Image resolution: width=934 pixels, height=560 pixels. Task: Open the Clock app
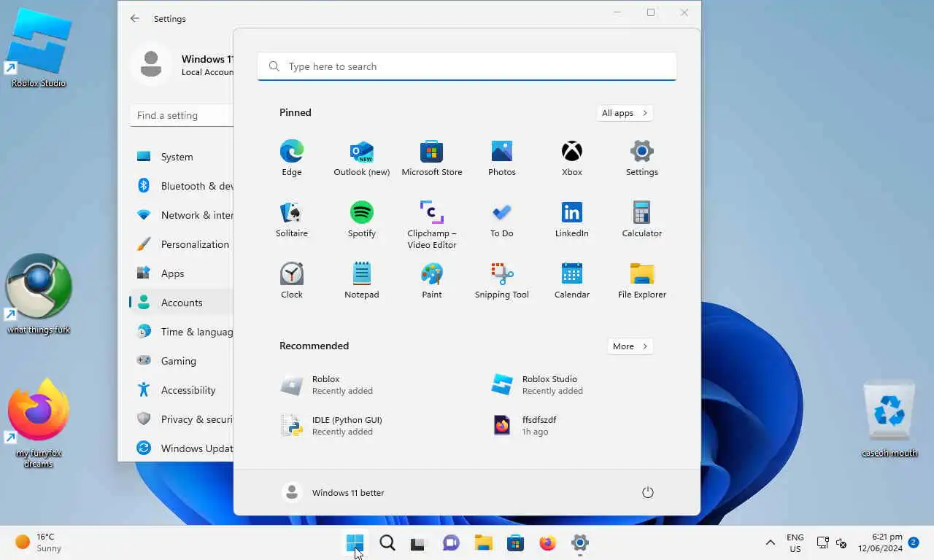[x=292, y=281]
